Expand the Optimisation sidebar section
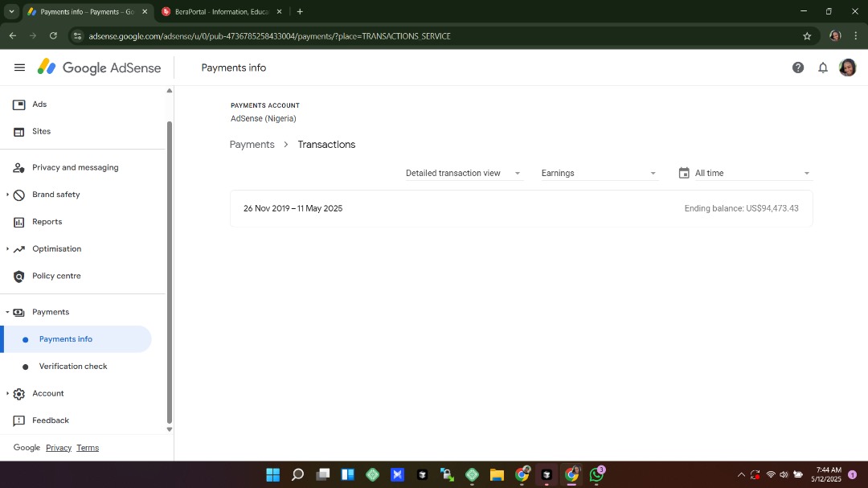 click(7, 249)
